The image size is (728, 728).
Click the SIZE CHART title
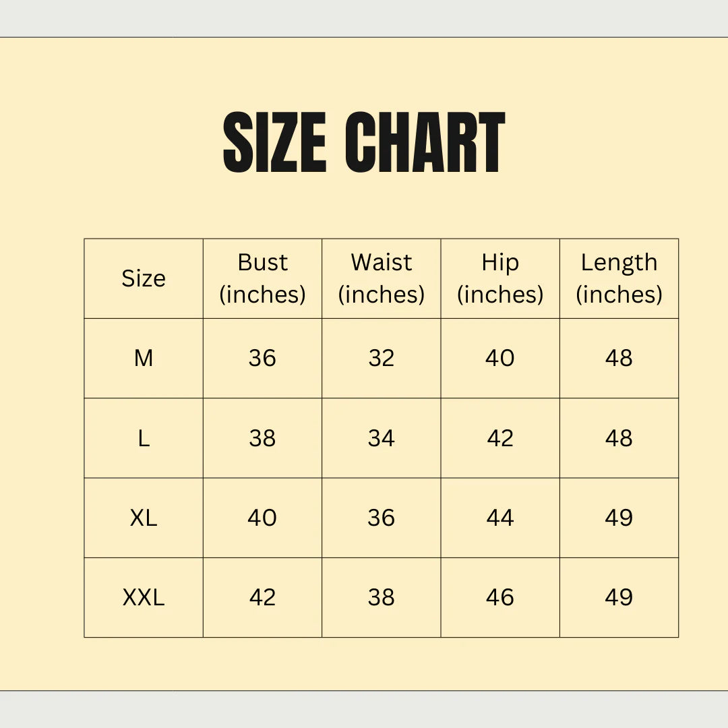tap(364, 144)
